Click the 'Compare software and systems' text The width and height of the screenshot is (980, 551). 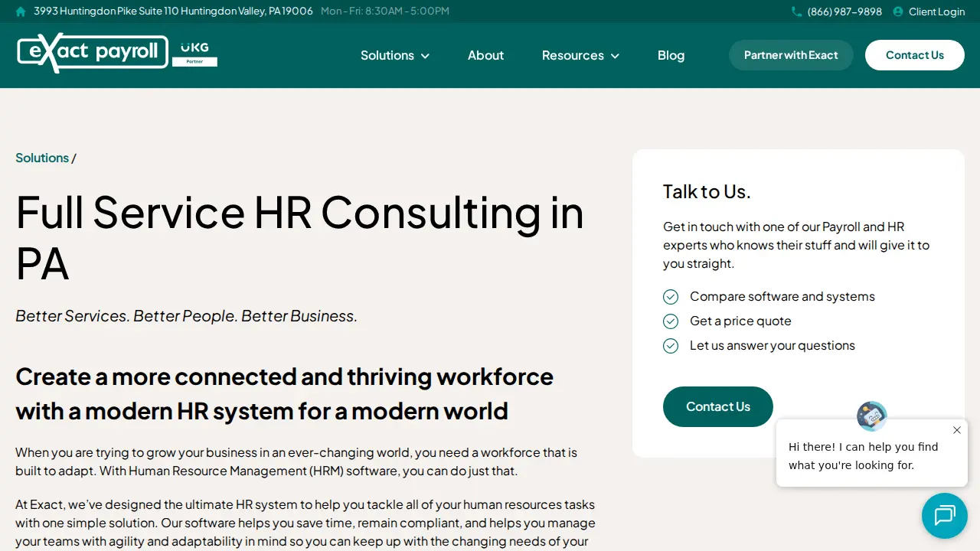pos(782,296)
